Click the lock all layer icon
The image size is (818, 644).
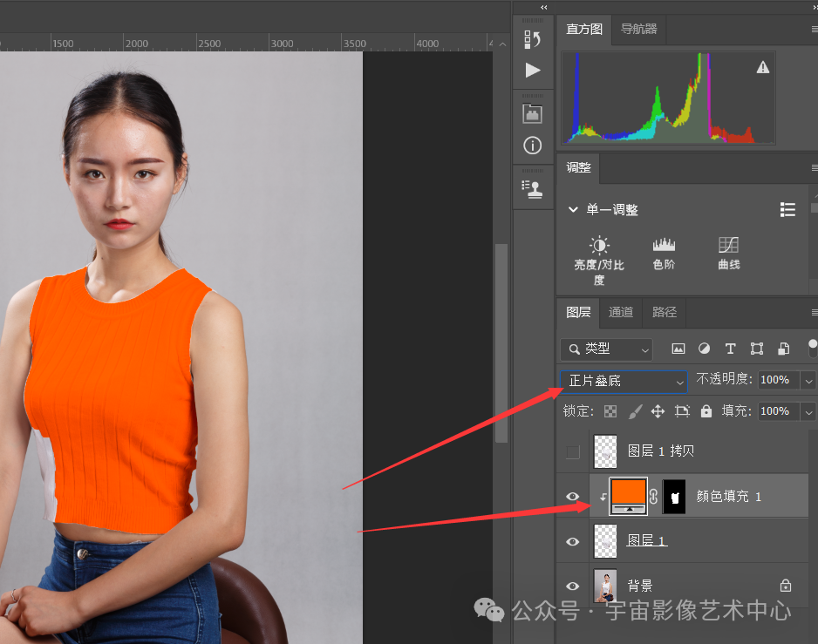pos(706,411)
